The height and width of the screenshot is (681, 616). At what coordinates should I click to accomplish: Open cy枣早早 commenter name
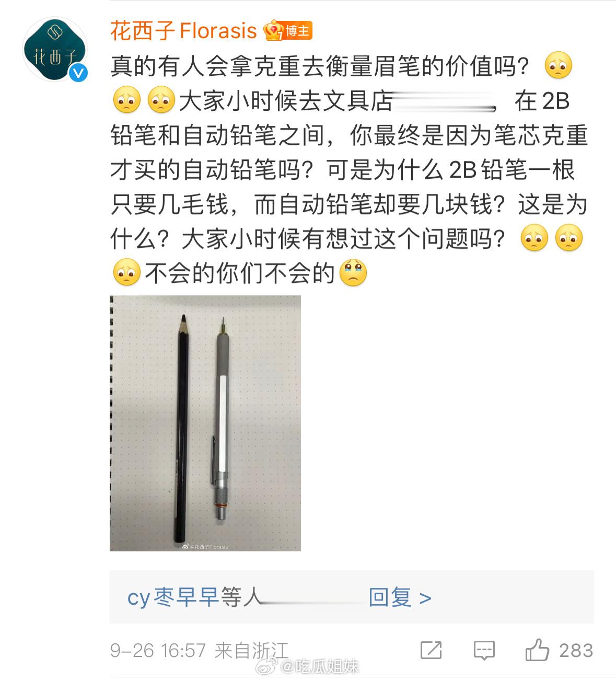173,597
